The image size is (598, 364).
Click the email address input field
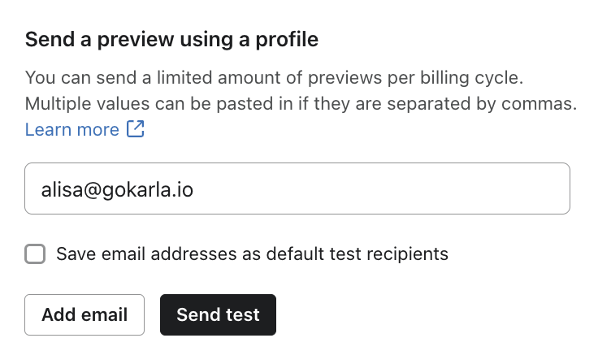point(297,190)
